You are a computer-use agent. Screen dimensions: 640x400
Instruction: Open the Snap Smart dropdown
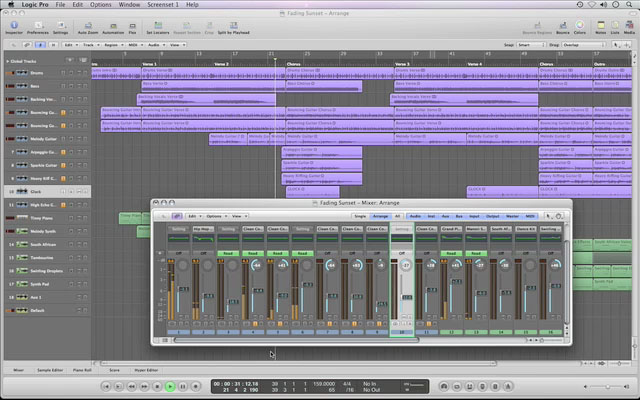[531, 45]
